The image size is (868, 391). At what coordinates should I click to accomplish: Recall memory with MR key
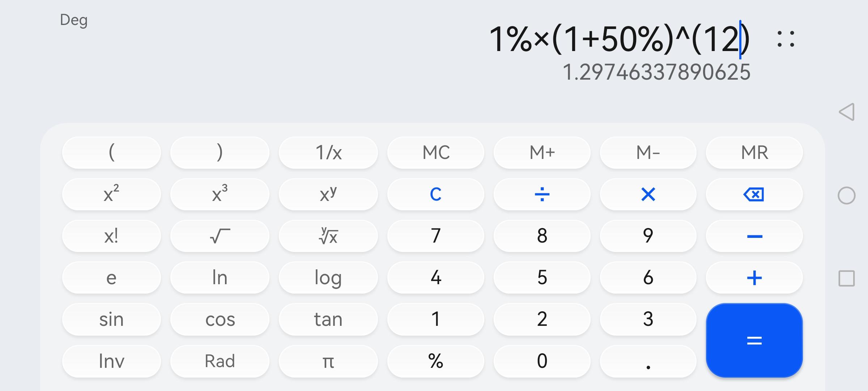pyautogui.click(x=754, y=152)
